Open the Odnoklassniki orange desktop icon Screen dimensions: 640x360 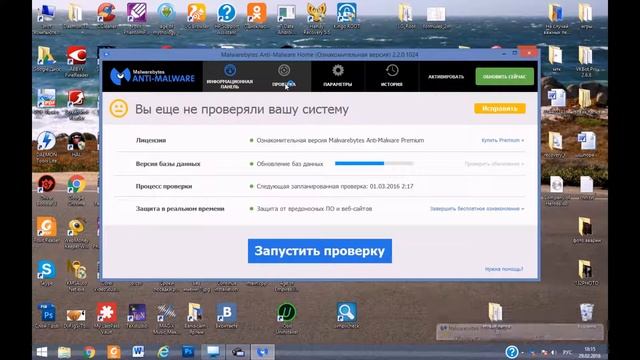pyautogui.click(x=257, y=16)
